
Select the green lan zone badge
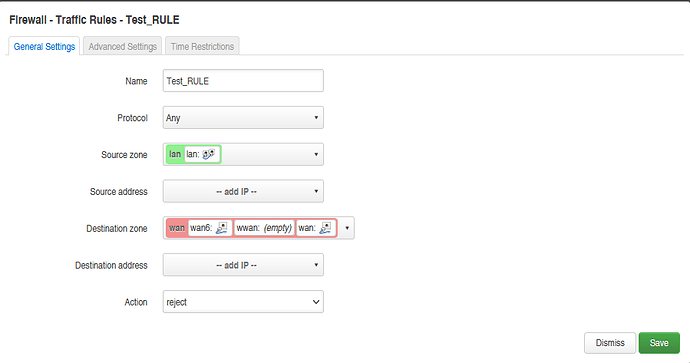(175, 154)
